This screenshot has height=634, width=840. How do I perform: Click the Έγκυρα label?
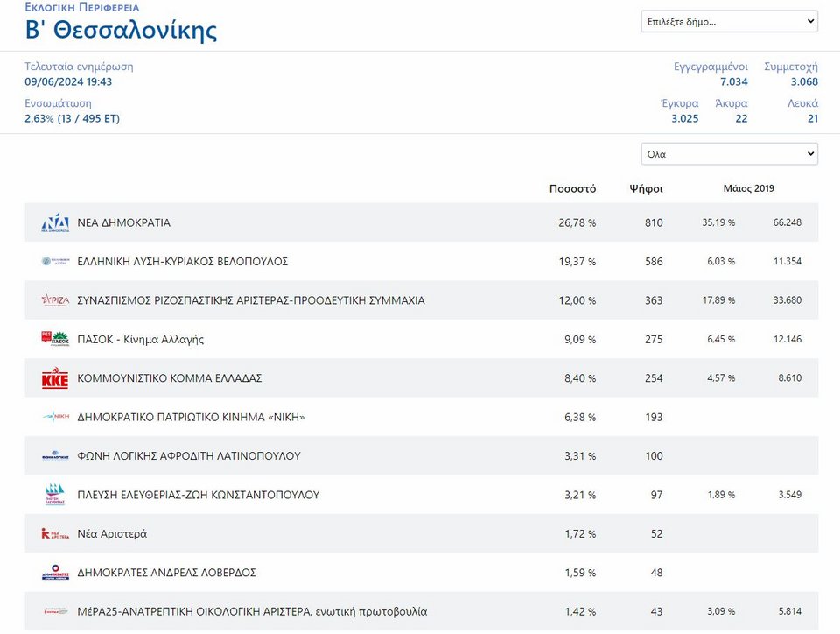pyautogui.click(x=680, y=103)
